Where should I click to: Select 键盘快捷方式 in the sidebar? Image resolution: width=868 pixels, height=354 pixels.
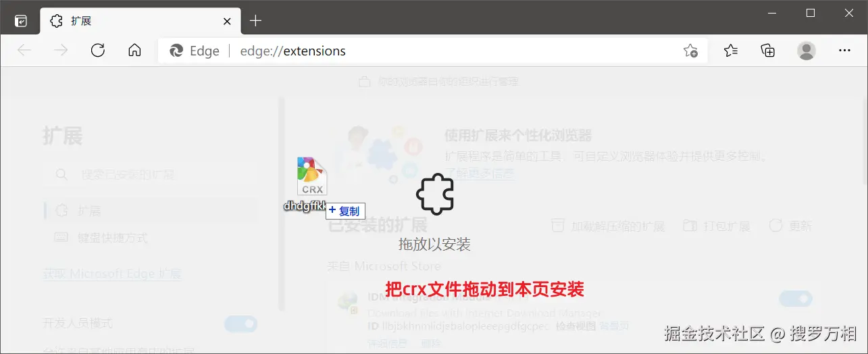click(x=150, y=238)
